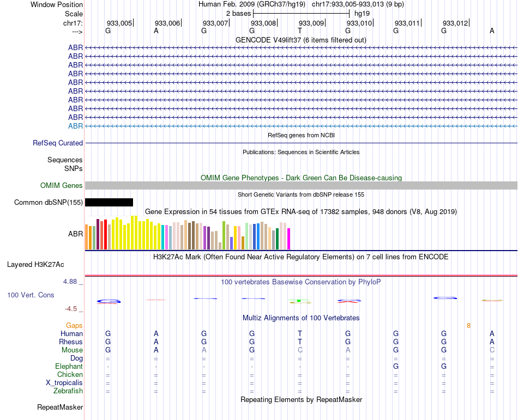This screenshot has height=420, width=518.
Task: Click the Window Position label
Action: coord(57,4)
